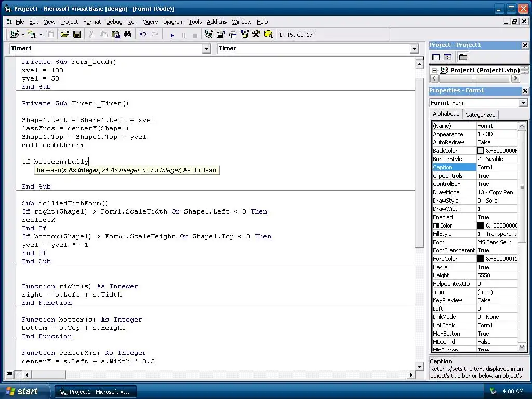Click Project1 - Microsoft Visual Basic taskbar button
Viewport: 532px width, 399px height.
(96, 392)
